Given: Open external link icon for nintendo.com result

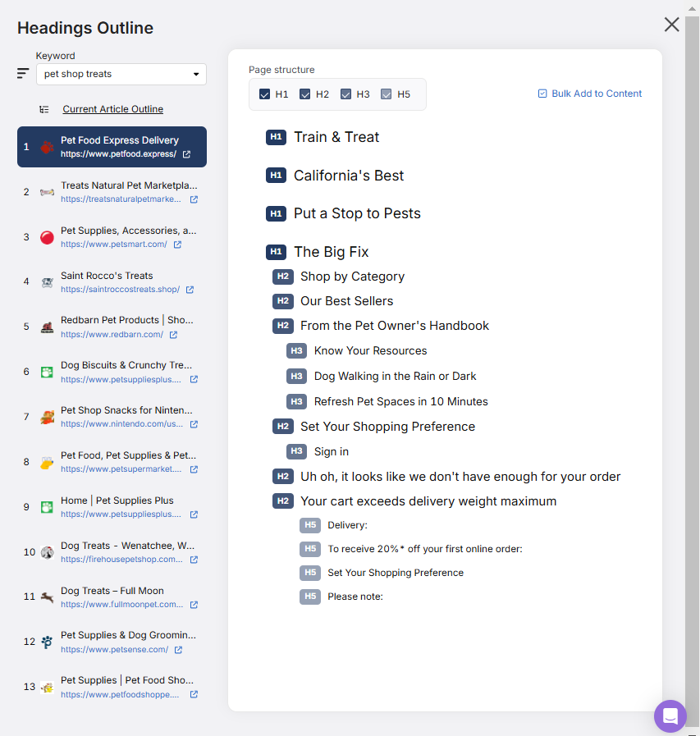Looking at the screenshot, I should [x=194, y=424].
